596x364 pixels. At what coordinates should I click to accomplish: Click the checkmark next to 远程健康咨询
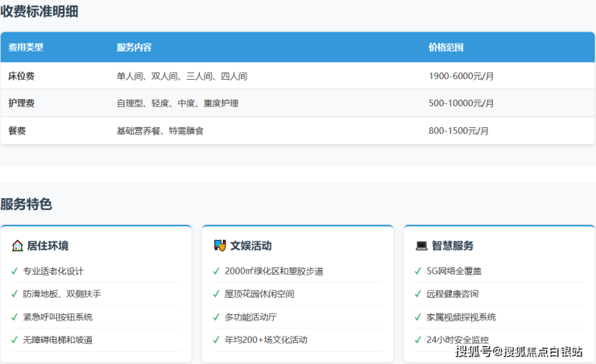(418, 294)
